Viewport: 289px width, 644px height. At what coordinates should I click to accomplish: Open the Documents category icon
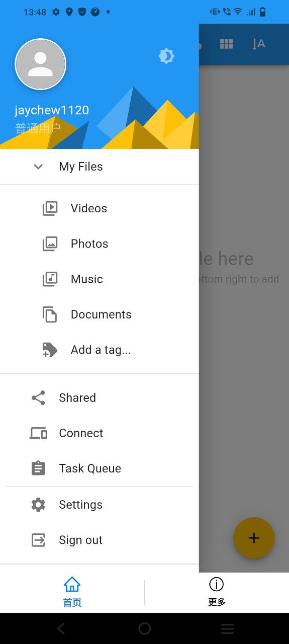click(x=50, y=314)
